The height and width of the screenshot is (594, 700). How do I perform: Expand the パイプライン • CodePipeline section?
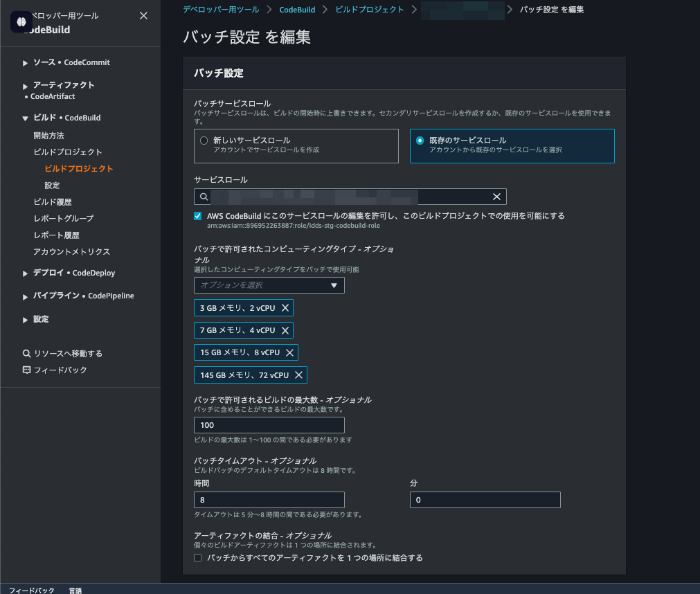[x=25, y=296]
